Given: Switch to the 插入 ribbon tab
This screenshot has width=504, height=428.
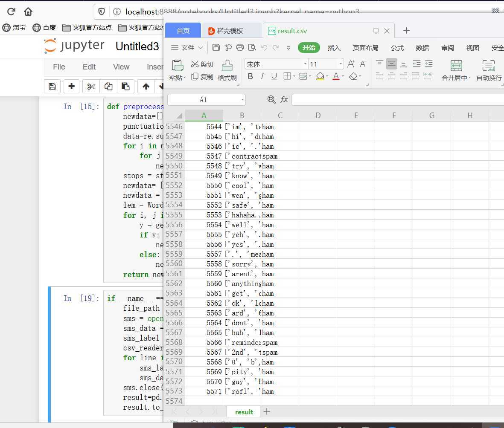Looking at the screenshot, I should click(x=334, y=48).
